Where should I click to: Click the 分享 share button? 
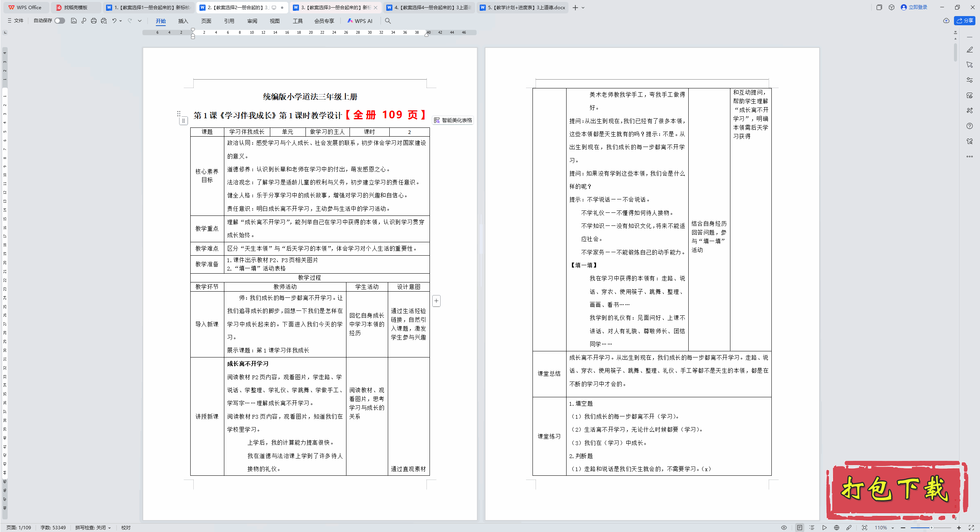click(965, 21)
